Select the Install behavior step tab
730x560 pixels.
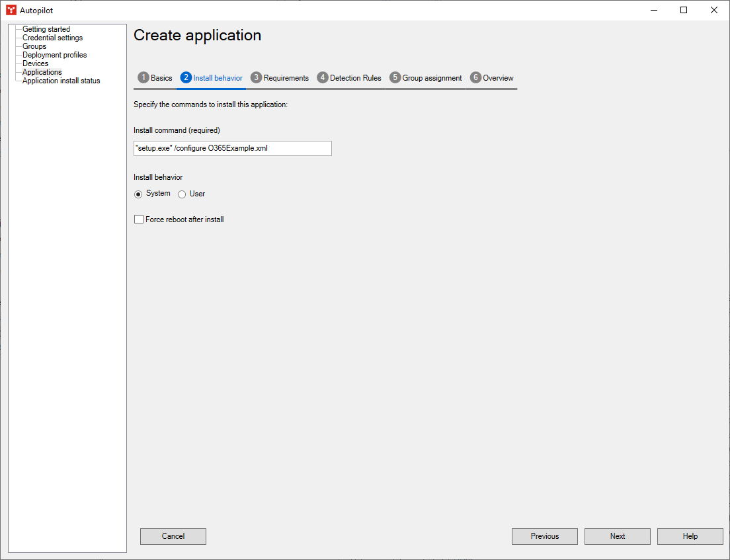(x=212, y=78)
